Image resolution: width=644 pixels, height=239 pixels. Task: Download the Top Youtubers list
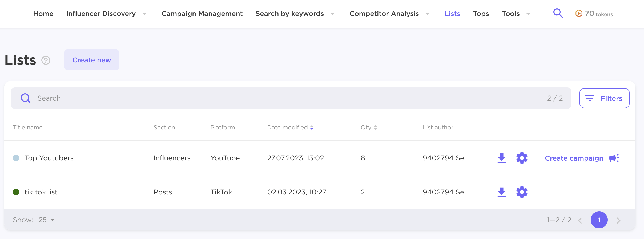(501, 158)
